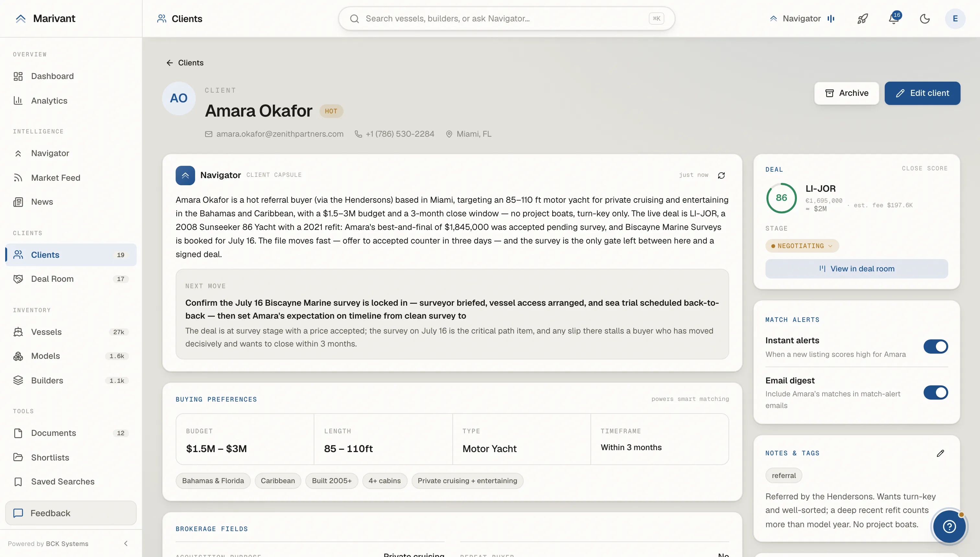Screen dimensions: 980x557
Task: Select the Navigator sidebar icon
Action: [x=18, y=153]
